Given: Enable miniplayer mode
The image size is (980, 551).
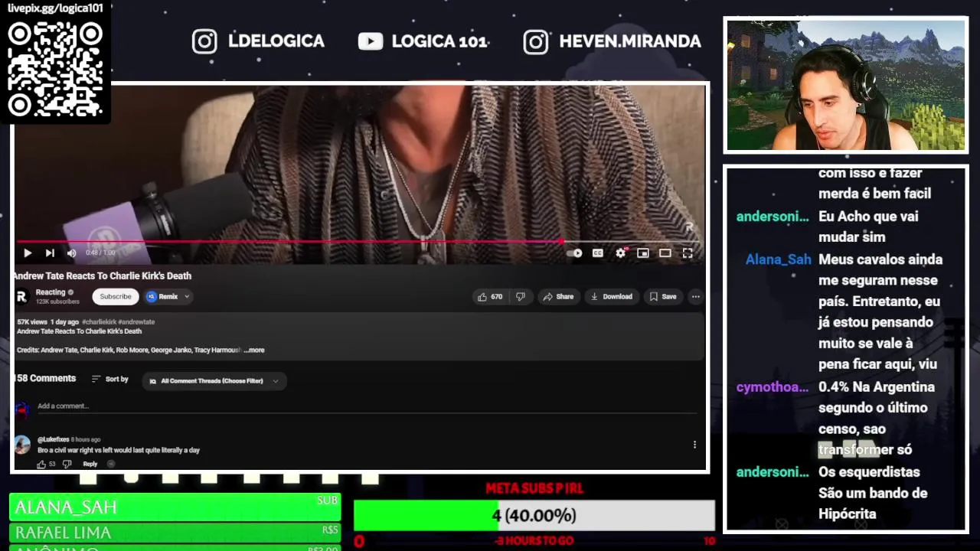Looking at the screenshot, I should (x=643, y=253).
